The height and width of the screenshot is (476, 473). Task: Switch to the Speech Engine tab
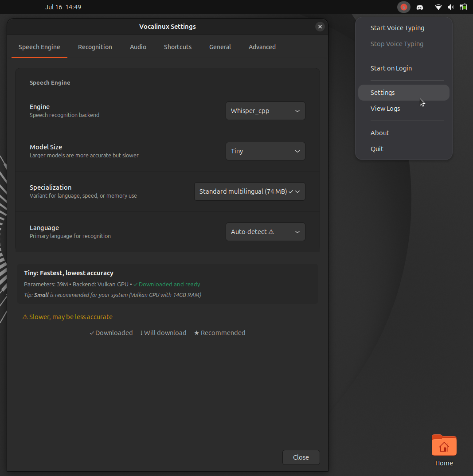[x=39, y=47]
